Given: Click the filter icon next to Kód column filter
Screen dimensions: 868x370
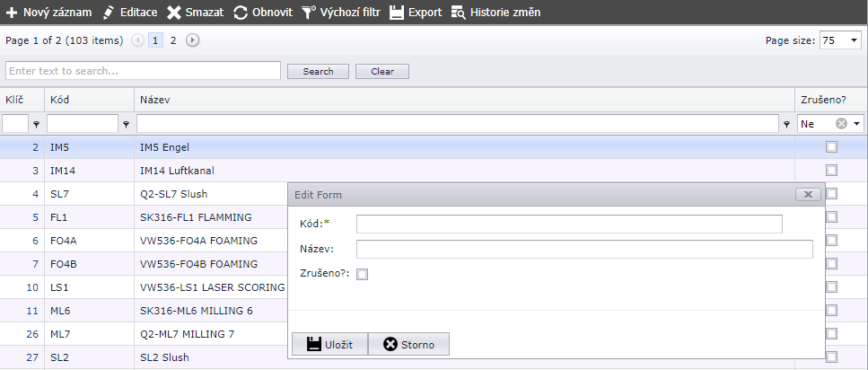Looking at the screenshot, I should pyautogui.click(x=126, y=125).
